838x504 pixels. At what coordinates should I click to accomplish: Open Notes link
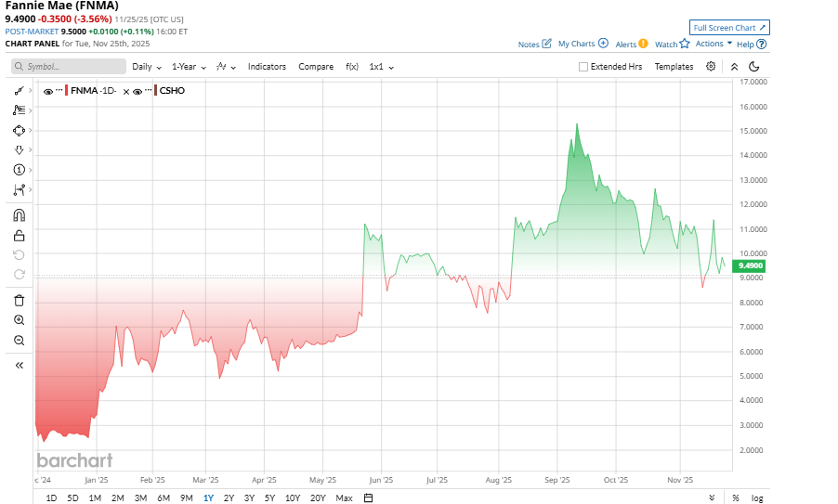click(x=534, y=44)
